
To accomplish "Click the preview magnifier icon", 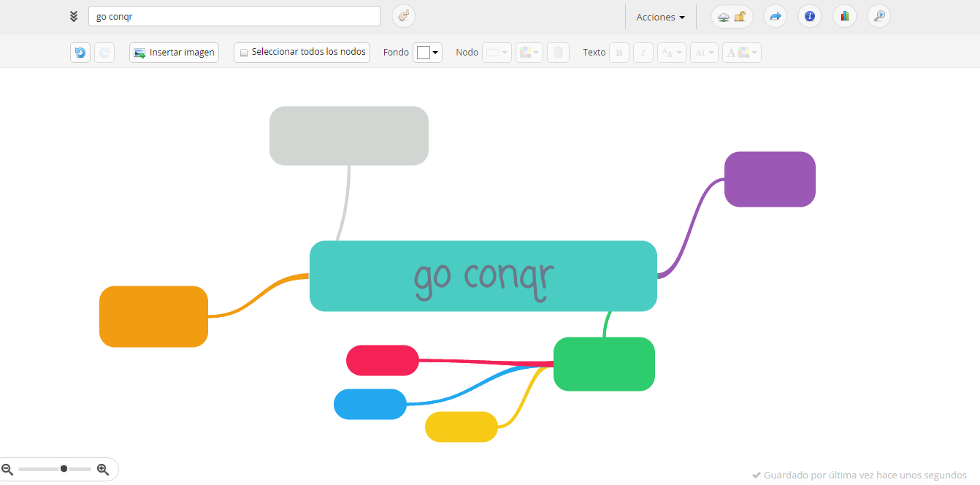I will click(878, 16).
